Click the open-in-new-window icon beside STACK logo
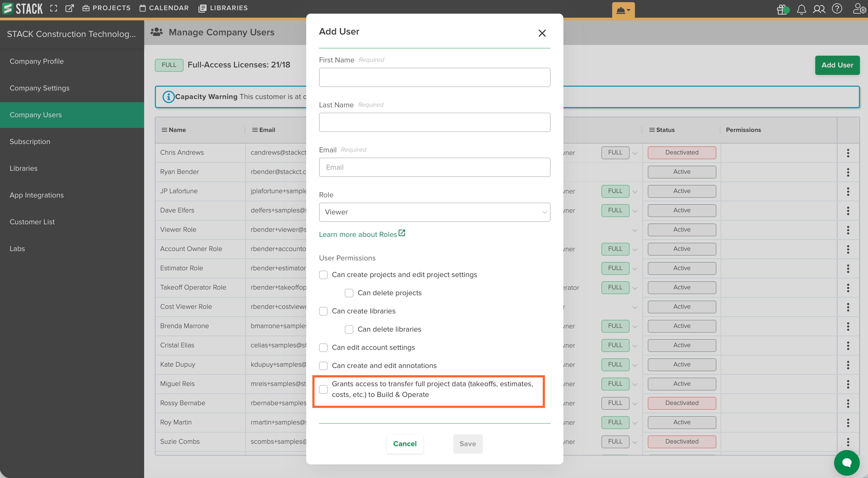The width and height of the screenshot is (868, 478). (69, 8)
